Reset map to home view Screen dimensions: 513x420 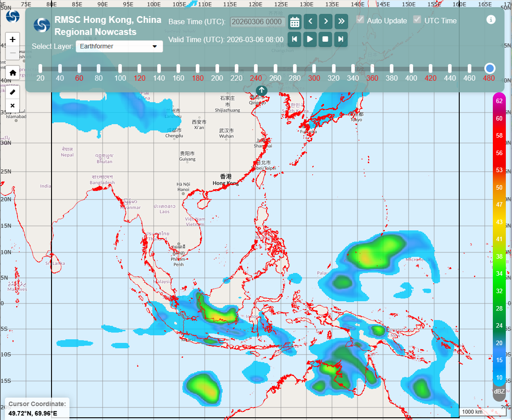(x=13, y=73)
